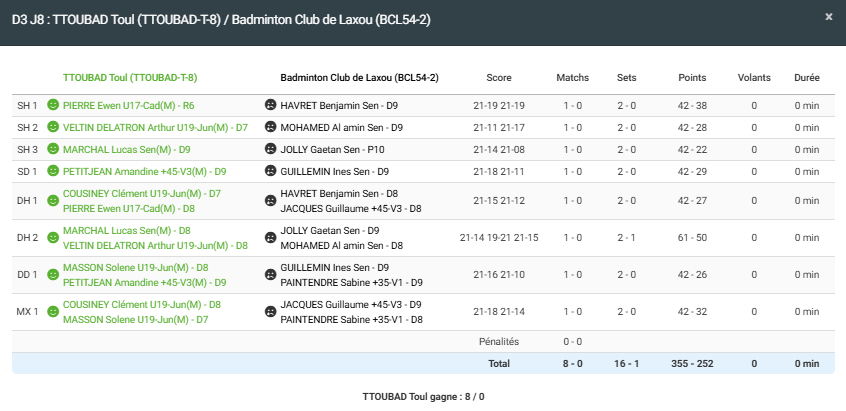Click sad face icon in MX 1 row
Screen dimensions: 846x411
coord(270,311)
